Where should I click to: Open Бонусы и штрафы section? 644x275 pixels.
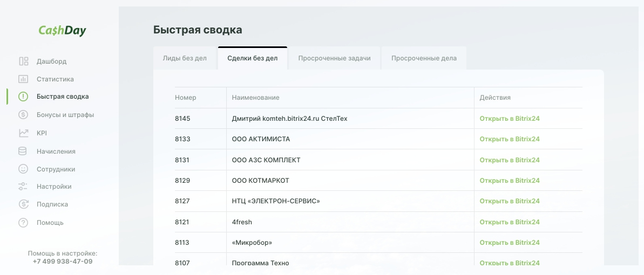pos(65,114)
